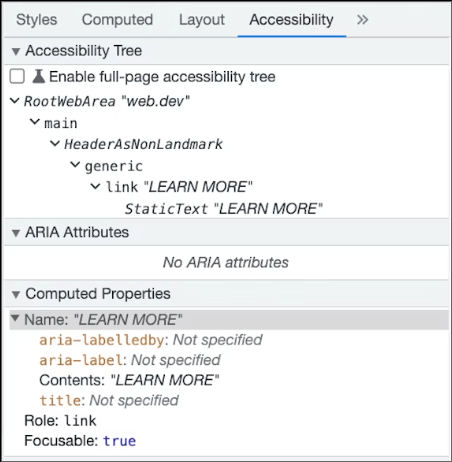Collapse the ARIA Attributes section
Image resolution: width=452 pixels, height=462 pixels.
(x=16, y=233)
